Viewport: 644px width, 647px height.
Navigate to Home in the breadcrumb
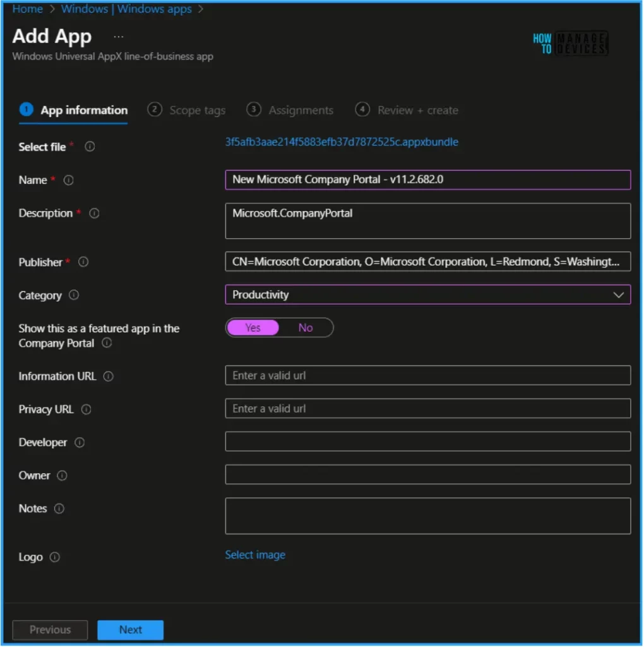click(28, 9)
